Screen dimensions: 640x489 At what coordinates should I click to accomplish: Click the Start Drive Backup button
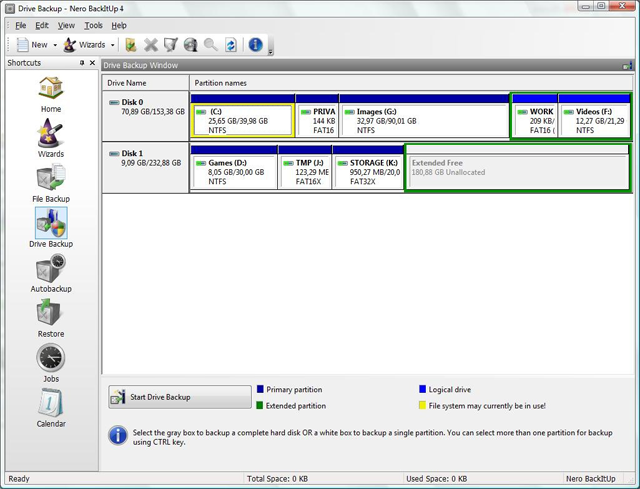tap(180, 397)
